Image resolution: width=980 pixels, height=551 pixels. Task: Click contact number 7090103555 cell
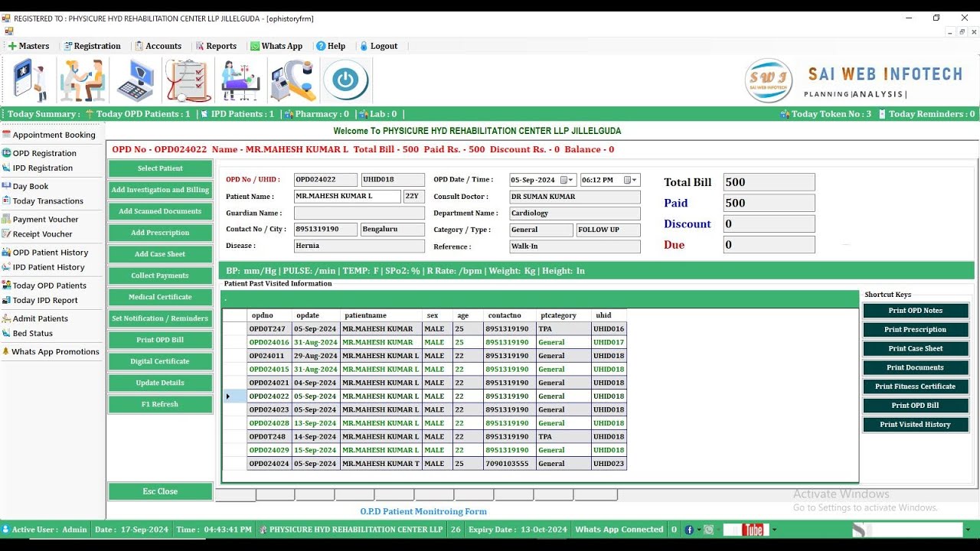pos(509,464)
